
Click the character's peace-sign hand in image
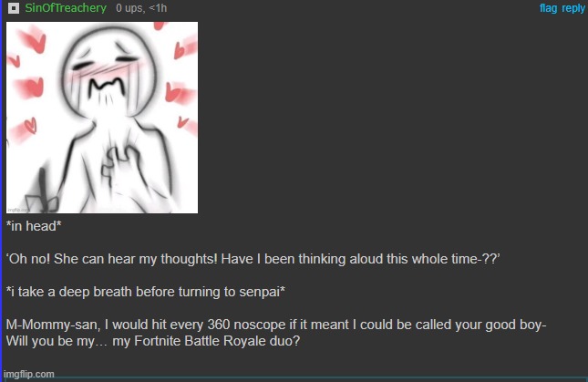[x=120, y=165]
